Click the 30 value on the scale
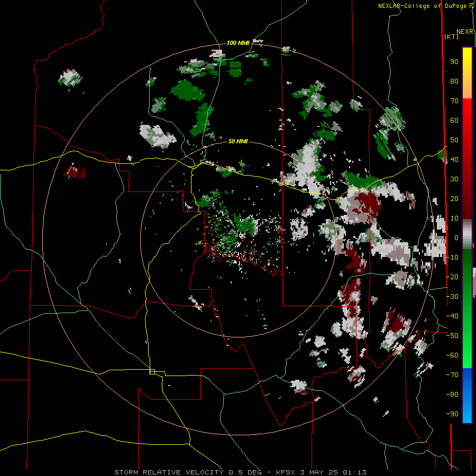The height and width of the screenshot is (476, 476). [454, 179]
